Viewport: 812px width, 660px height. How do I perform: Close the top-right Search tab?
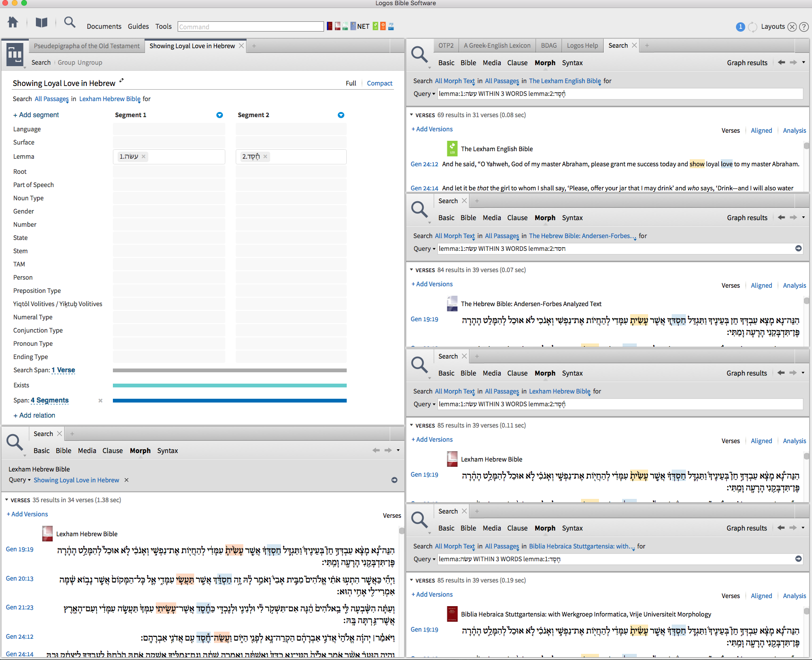pyautogui.click(x=634, y=45)
